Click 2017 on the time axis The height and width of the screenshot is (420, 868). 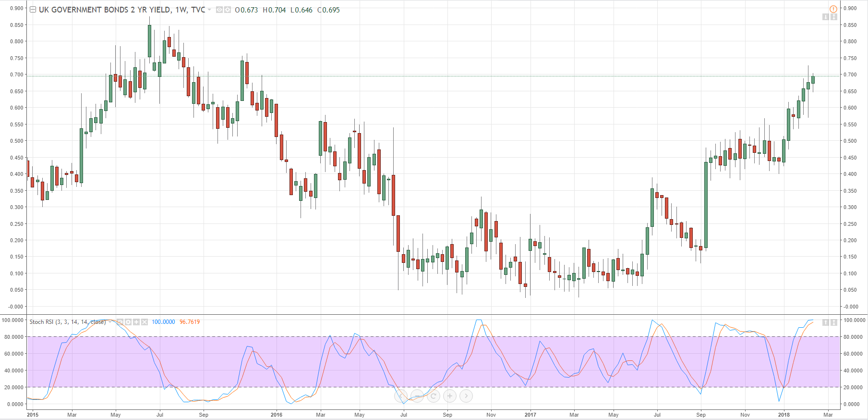pyautogui.click(x=530, y=415)
